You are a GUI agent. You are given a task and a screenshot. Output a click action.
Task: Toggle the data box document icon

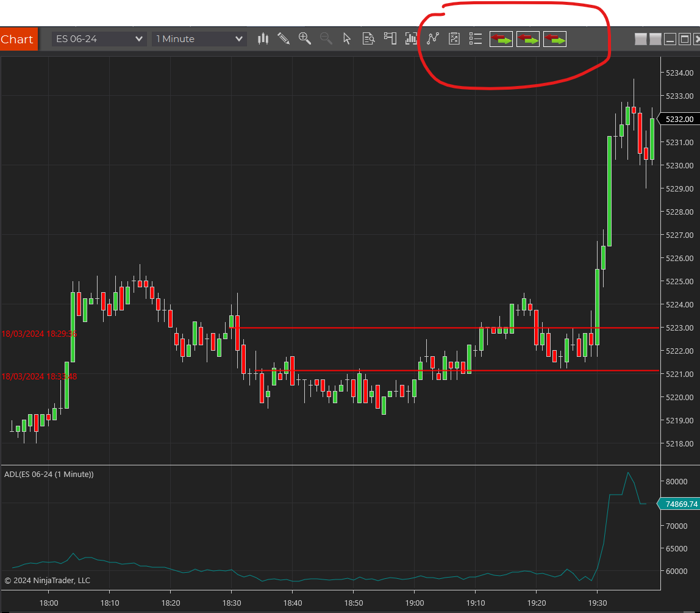(x=368, y=39)
